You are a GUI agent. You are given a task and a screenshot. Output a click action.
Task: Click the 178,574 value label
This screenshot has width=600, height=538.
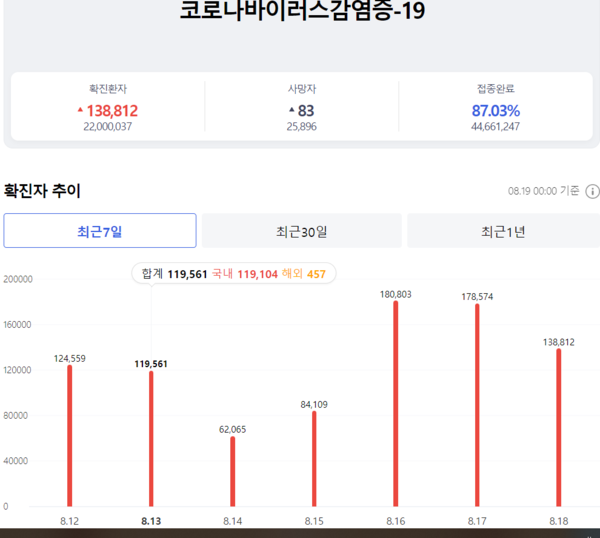[477, 297]
